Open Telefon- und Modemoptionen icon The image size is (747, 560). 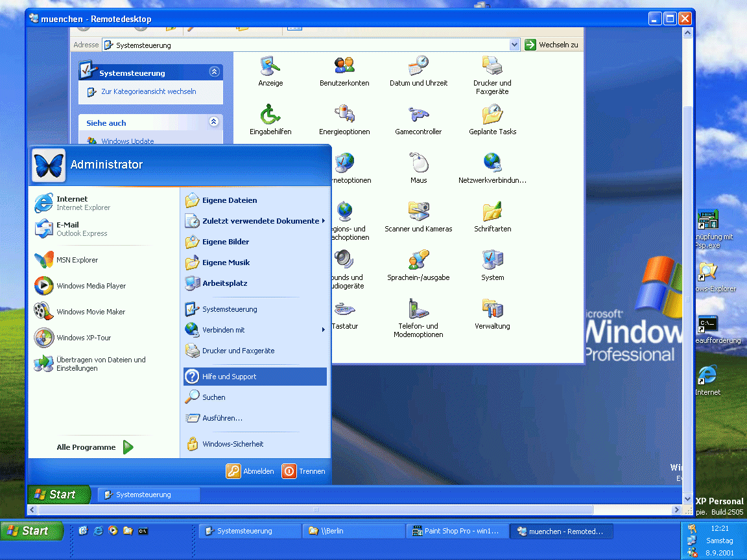[418, 318]
